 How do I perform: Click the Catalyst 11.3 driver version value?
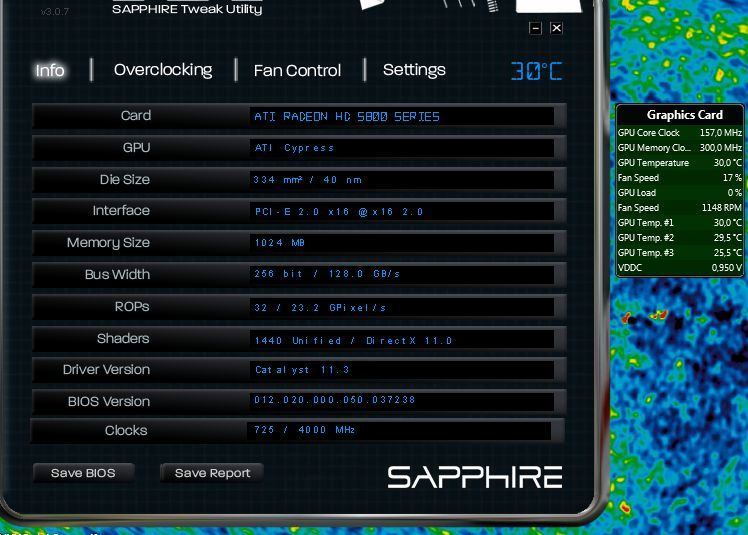302,369
